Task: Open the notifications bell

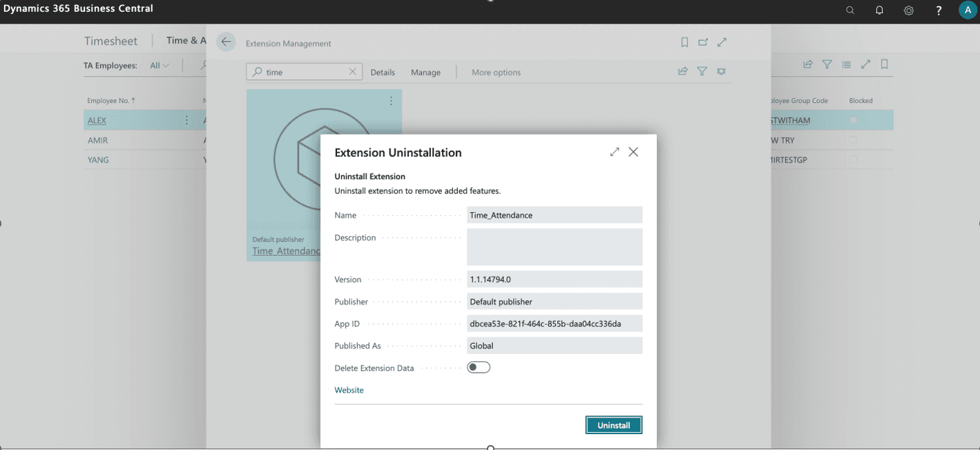Action: coord(879,10)
